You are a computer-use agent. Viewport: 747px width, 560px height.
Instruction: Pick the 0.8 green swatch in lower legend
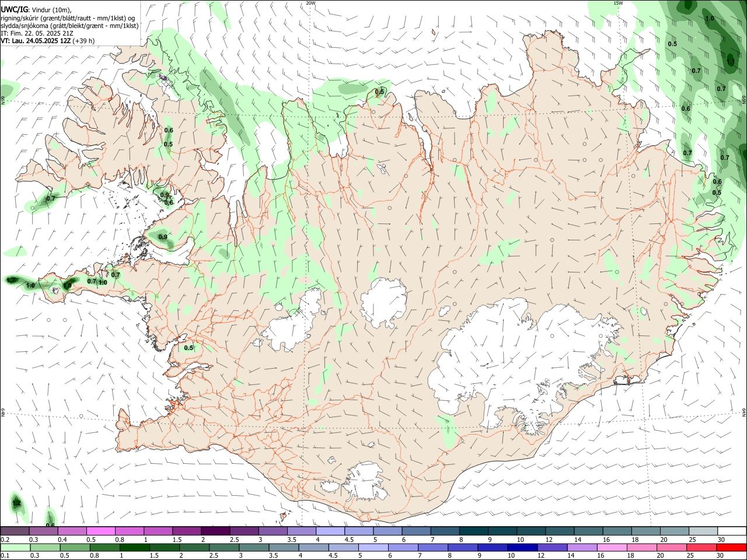105,547
